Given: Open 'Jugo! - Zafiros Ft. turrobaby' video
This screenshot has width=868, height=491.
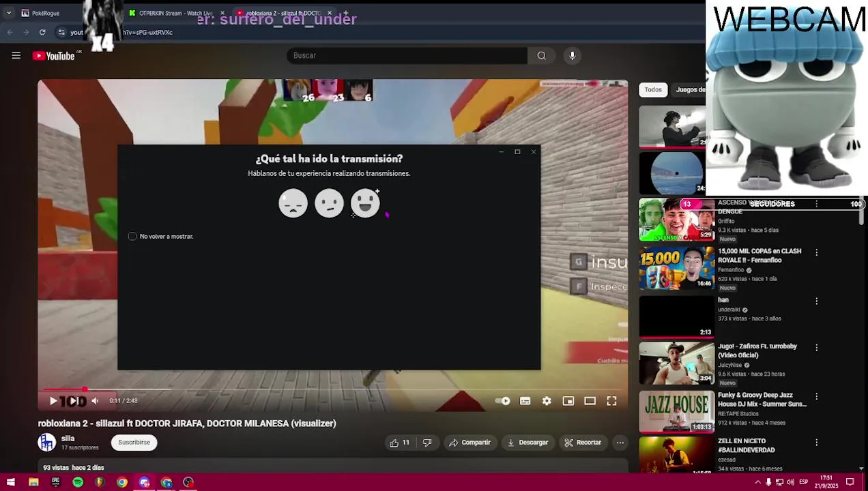Looking at the screenshot, I should 676,363.
